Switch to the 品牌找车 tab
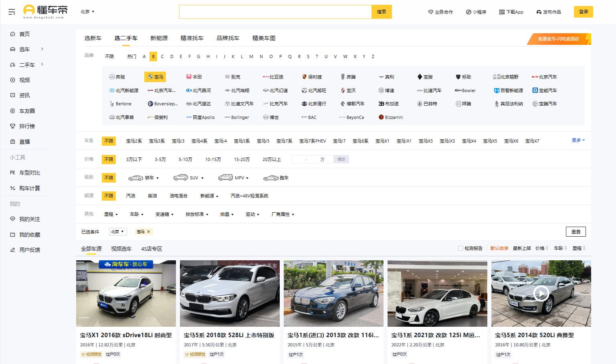Image resolution: width=616 pixels, height=364 pixels. click(228, 38)
